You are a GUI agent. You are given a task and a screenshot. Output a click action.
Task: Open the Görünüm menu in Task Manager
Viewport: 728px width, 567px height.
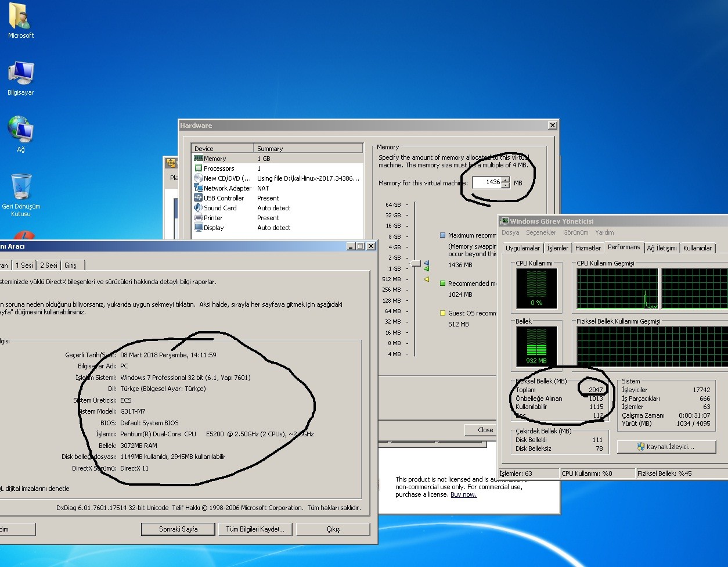coord(576,232)
